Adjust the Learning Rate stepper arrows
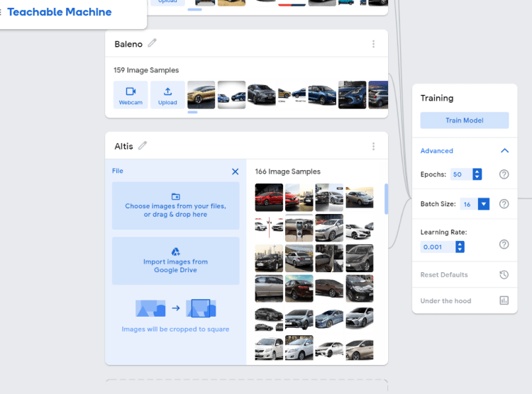Image resolution: width=532 pixels, height=394 pixels. [460, 247]
